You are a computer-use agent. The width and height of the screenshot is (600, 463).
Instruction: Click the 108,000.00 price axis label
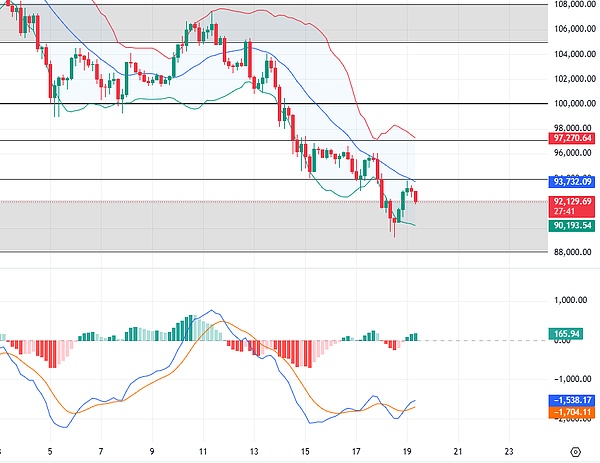click(x=572, y=5)
